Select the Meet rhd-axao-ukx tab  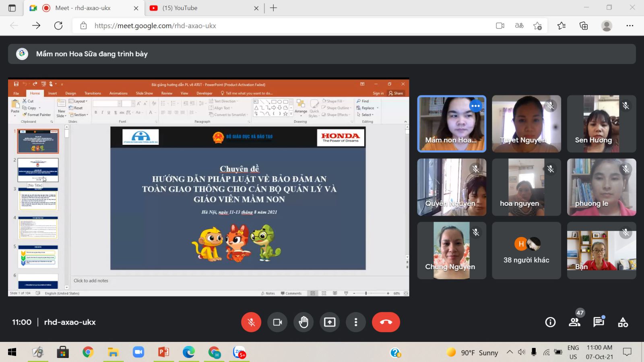pos(83,8)
